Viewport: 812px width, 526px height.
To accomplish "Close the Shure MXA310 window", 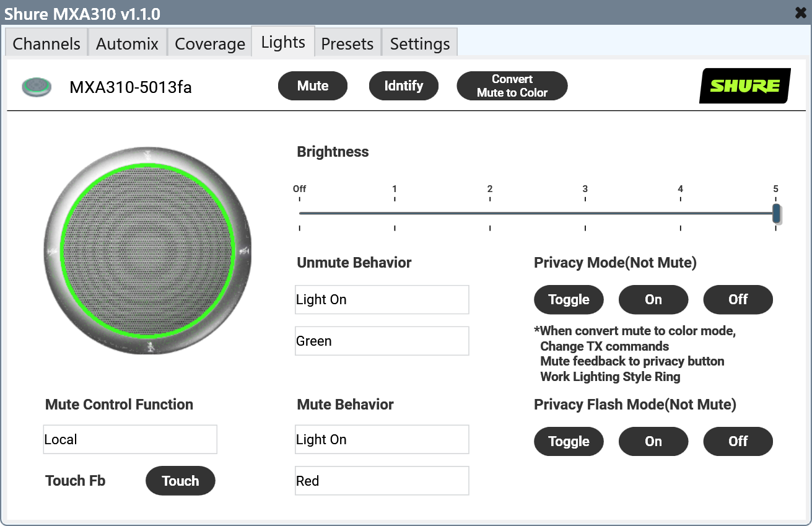I will (x=800, y=12).
